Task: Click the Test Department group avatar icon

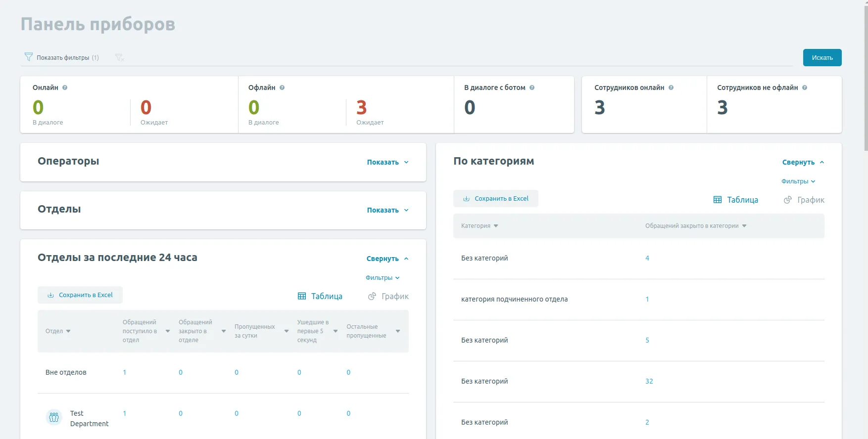Action: 54,418
